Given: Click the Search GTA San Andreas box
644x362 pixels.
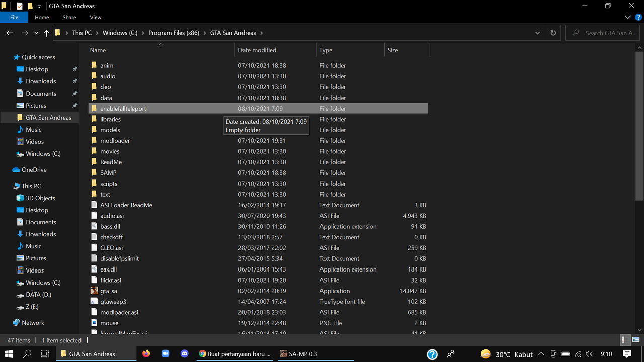Looking at the screenshot, I should tap(603, 33).
